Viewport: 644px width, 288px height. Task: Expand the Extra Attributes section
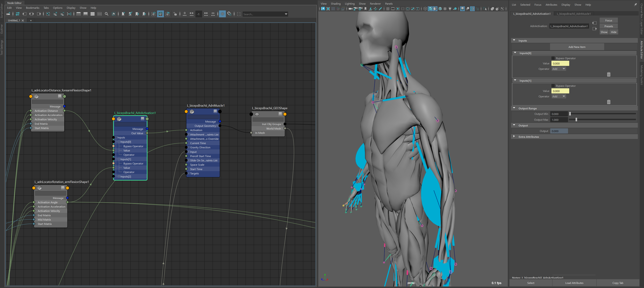[514, 137]
